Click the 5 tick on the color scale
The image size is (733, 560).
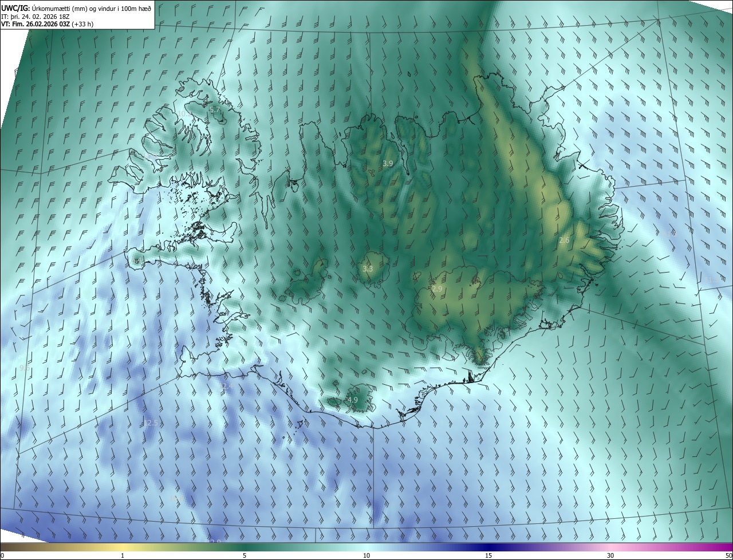[245, 555]
